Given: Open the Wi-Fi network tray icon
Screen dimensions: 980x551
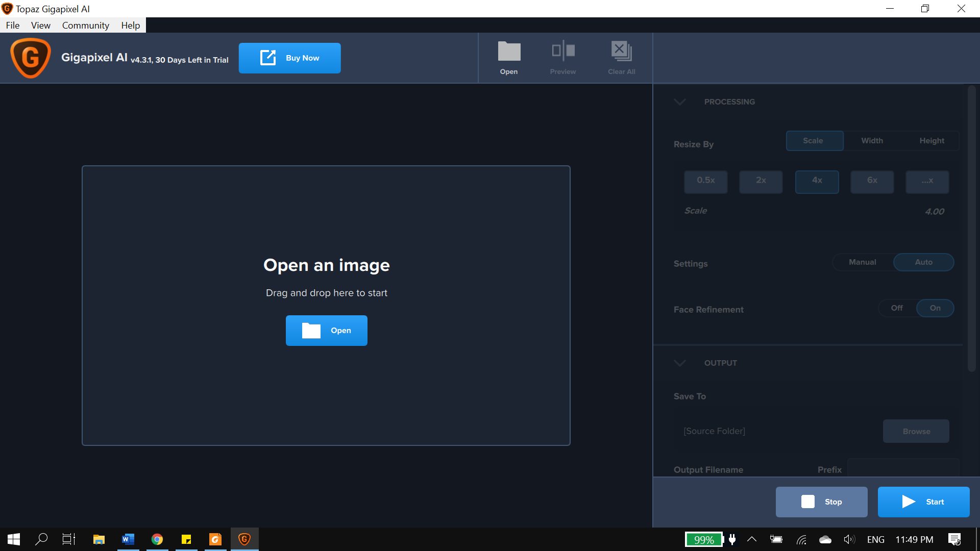Looking at the screenshot, I should pos(801,539).
